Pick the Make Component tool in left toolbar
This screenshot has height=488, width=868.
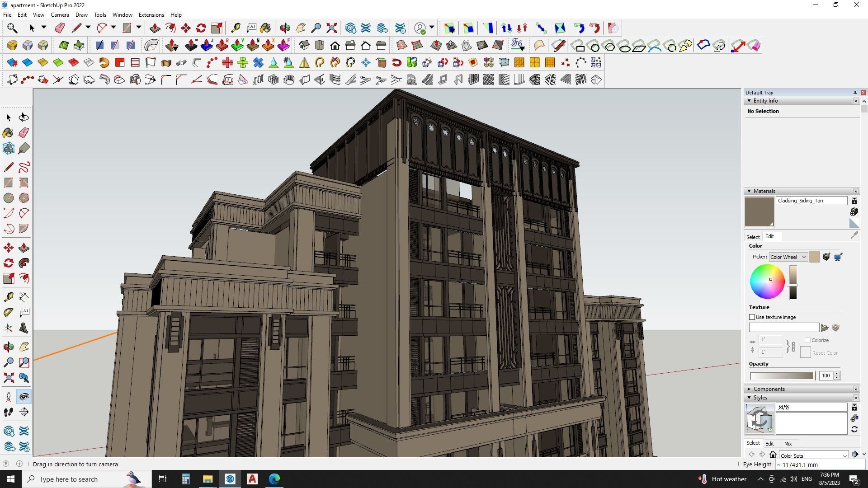[8, 148]
